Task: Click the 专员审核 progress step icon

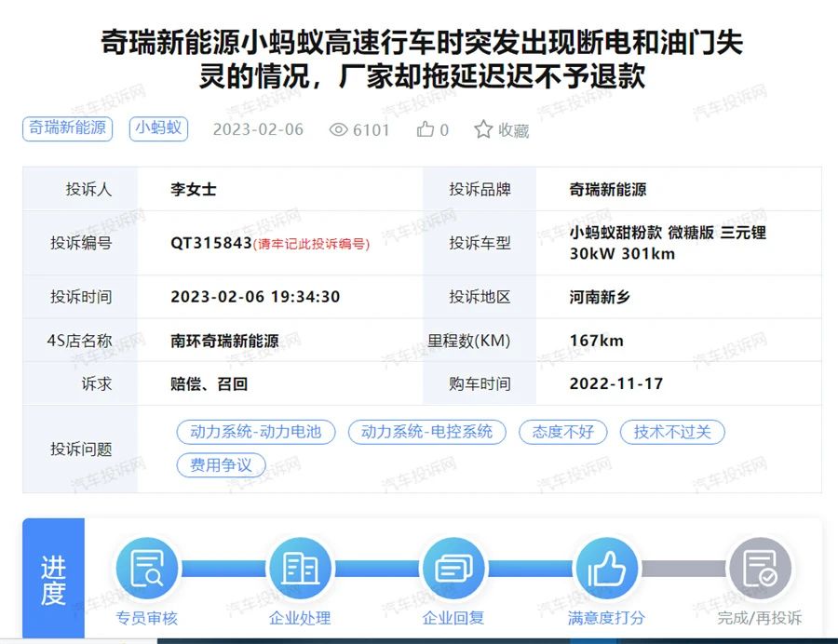Action: point(147,569)
